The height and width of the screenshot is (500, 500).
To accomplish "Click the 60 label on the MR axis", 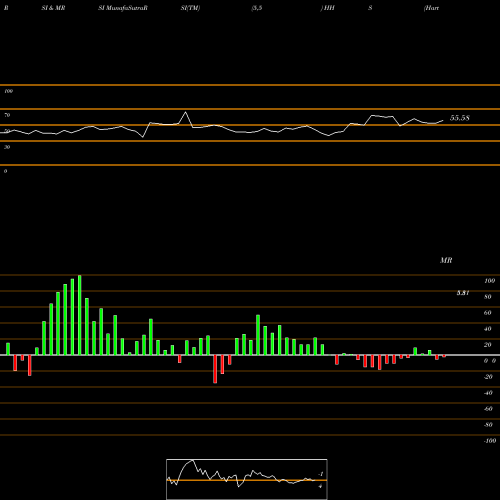I will [x=488, y=313].
